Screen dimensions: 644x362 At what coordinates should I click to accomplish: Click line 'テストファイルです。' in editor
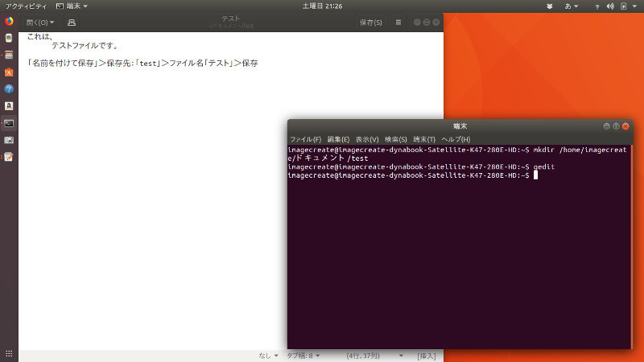click(x=85, y=46)
